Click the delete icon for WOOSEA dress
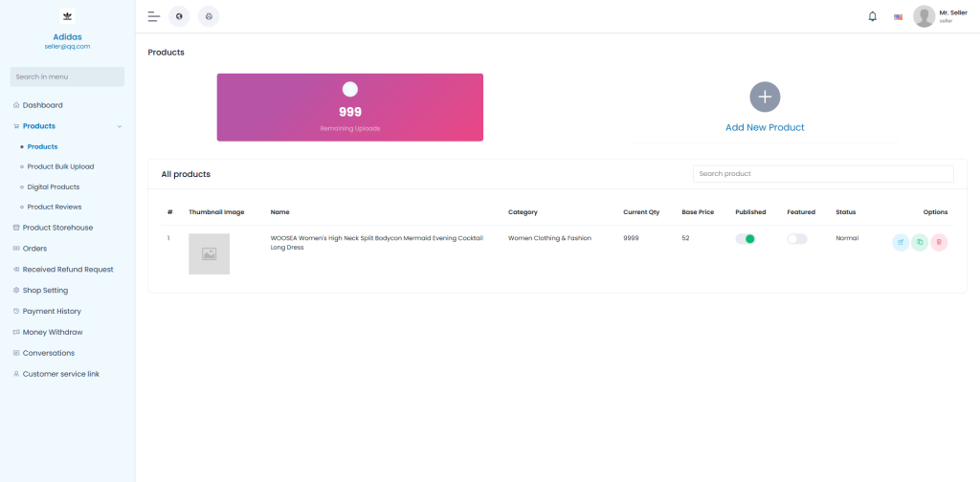 tap(939, 242)
